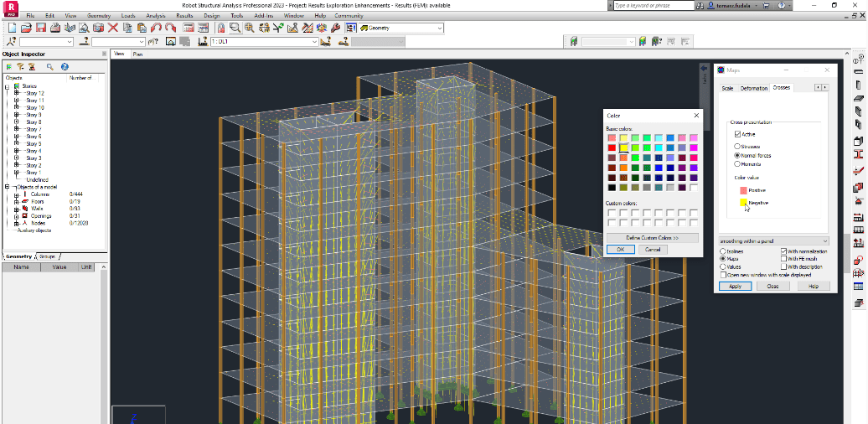Collapse the Stories tree node
The width and height of the screenshot is (868, 424).
(x=8, y=86)
